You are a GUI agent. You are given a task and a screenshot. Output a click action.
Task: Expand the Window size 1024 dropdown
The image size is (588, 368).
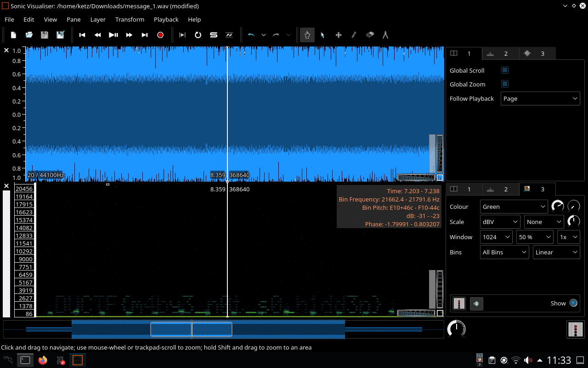496,237
